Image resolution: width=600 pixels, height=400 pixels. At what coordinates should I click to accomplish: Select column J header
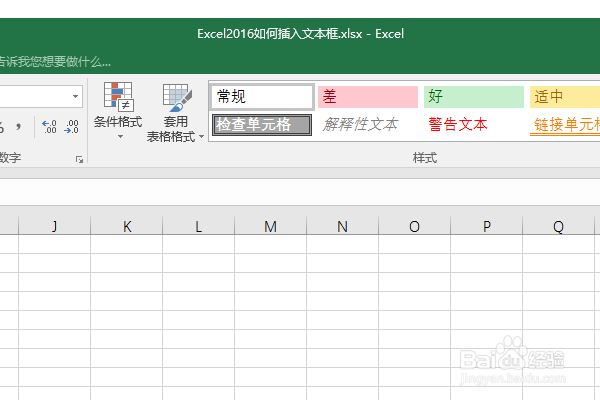point(54,226)
